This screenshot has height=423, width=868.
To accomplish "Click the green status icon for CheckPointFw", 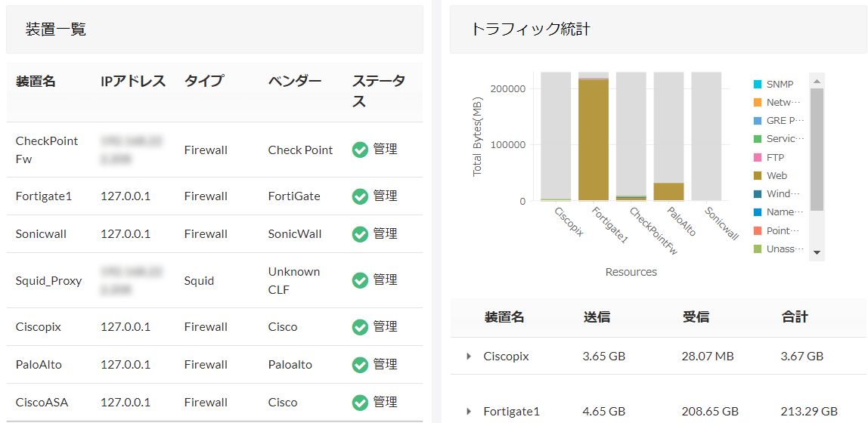I will 360,150.
